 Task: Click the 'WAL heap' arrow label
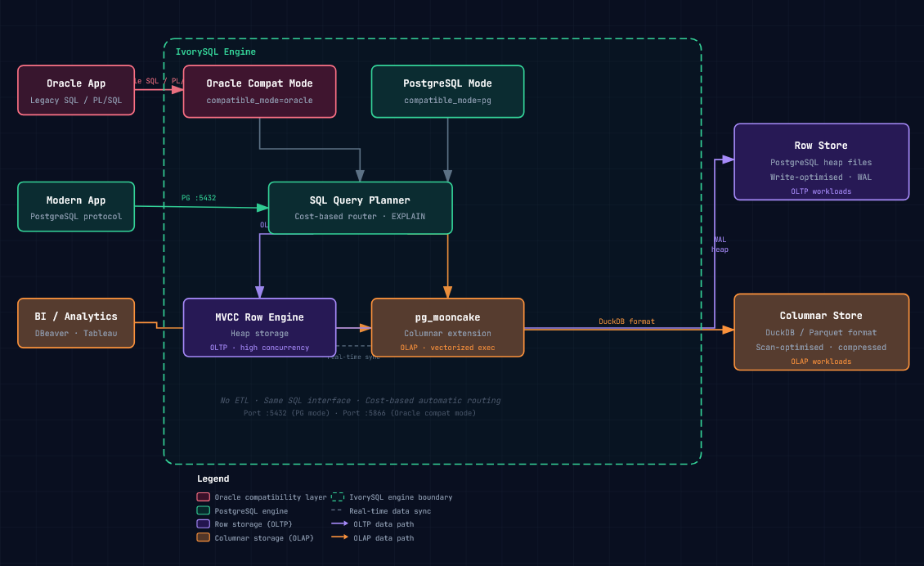(x=720, y=245)
